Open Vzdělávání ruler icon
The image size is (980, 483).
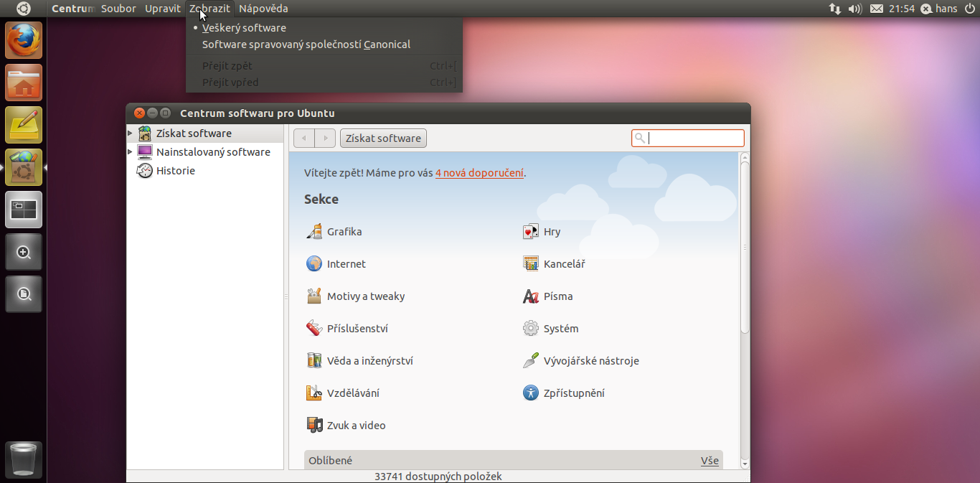(314, 393)
